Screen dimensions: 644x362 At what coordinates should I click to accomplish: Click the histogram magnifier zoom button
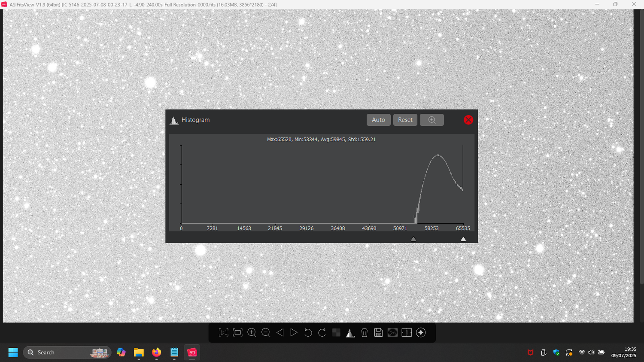pos(432,120)
